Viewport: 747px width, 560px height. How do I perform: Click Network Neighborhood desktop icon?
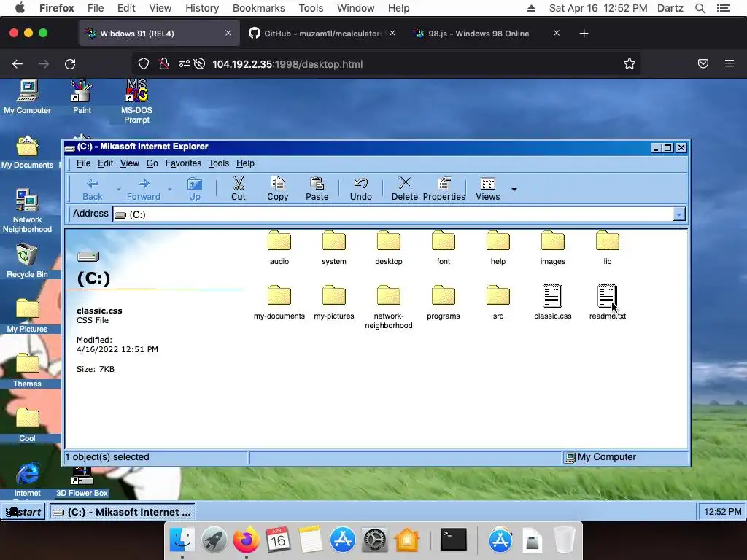click(27, 211)
